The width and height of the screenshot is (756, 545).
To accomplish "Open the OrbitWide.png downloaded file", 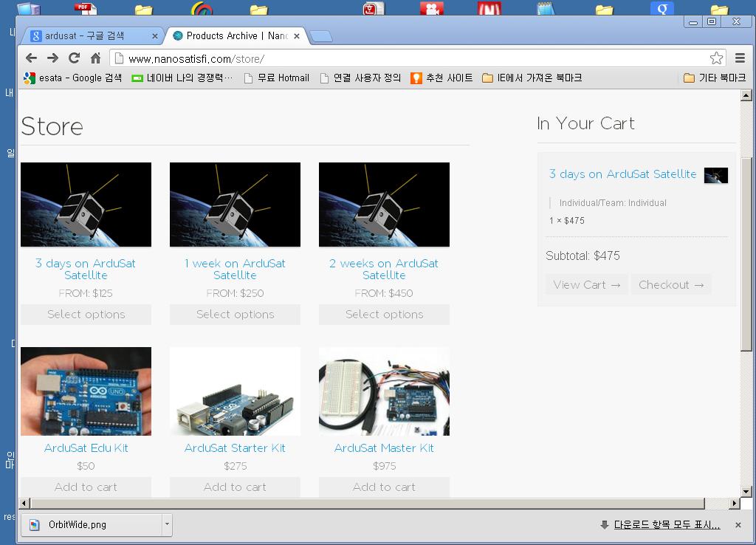I will click(92, 525).
